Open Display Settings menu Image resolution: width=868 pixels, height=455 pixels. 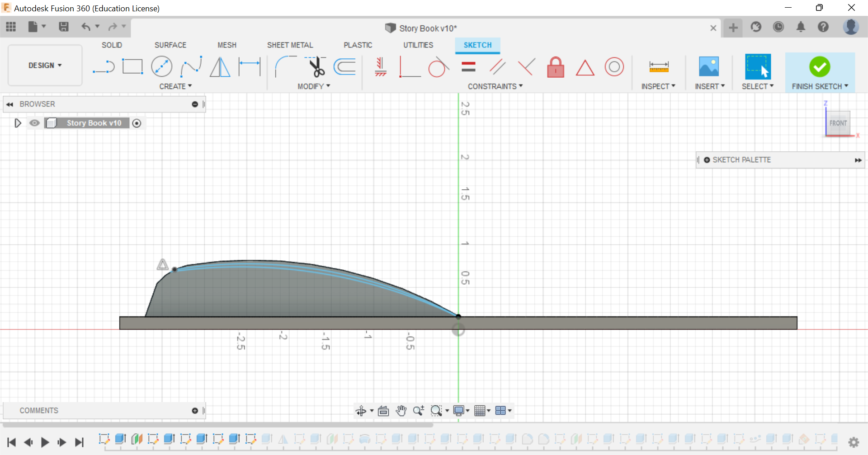point(461,411)
